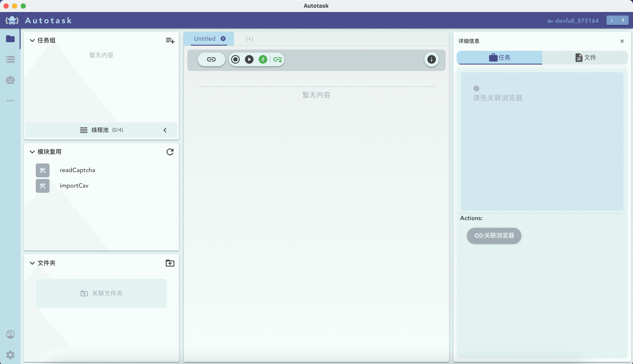Viewport: 633px width, 364px height.
Task: Click the 关联文件夹 button
Action: 101,293
